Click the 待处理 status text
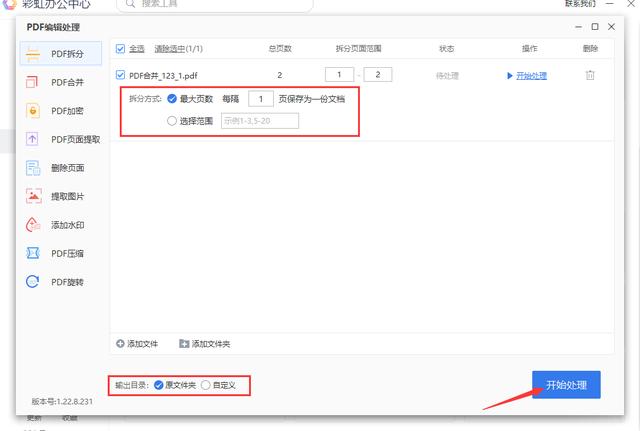Viewport: 640px width, 431px height. 447,76
